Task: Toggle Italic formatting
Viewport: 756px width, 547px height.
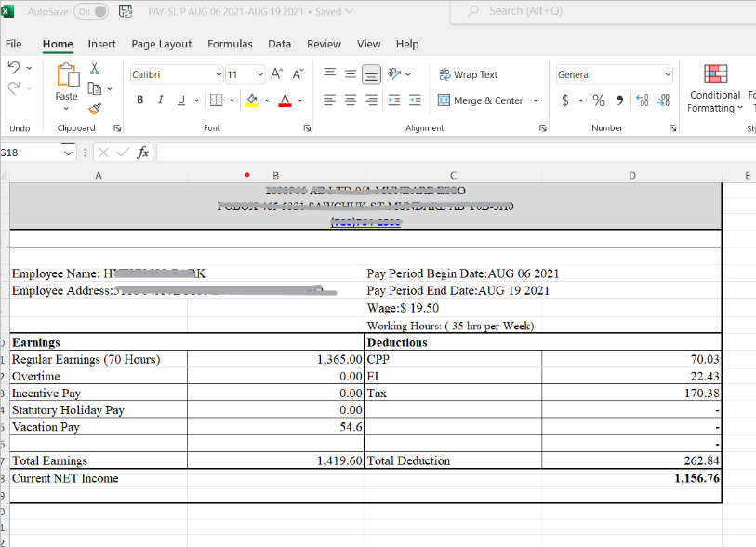Action: (161, 100)
